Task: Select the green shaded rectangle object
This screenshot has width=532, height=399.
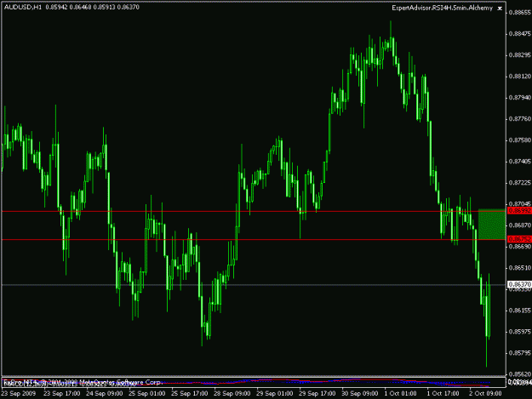Action: (x=492, y=225)
